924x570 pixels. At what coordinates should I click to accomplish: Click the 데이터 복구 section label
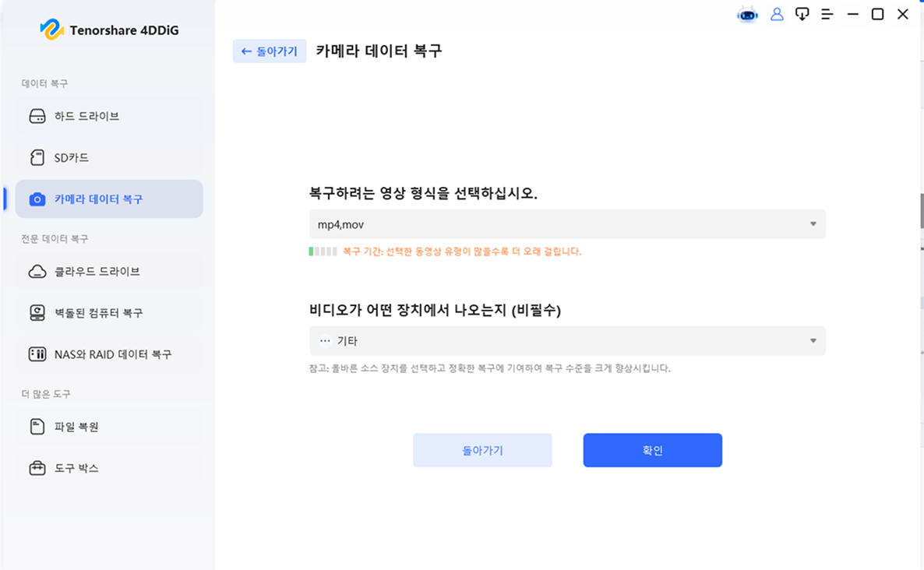(x=44, y=83)
